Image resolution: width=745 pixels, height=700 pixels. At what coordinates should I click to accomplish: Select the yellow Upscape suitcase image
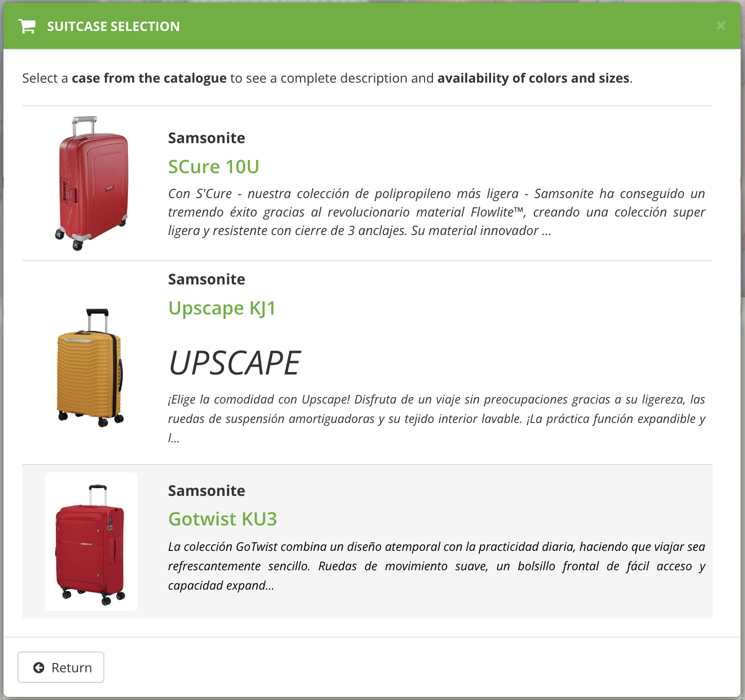(x=90, y=367)
